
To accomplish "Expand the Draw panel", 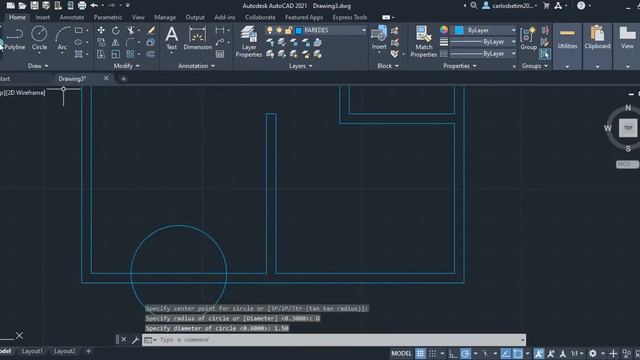I will coord(38,66).
